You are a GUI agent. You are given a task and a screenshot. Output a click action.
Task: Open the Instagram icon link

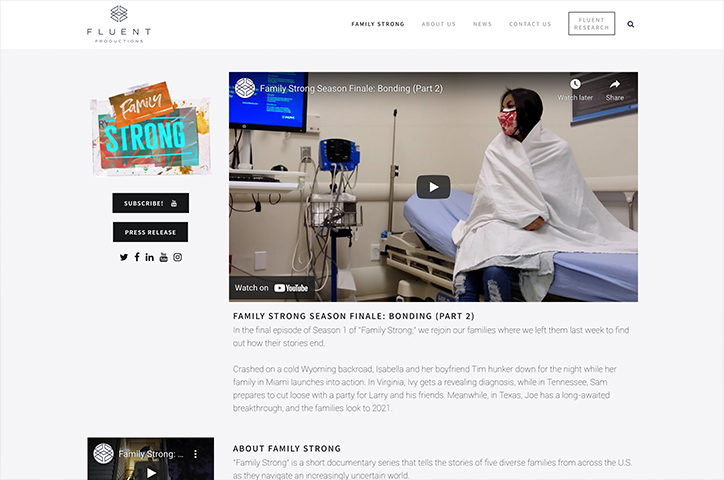tap(177, 257)
